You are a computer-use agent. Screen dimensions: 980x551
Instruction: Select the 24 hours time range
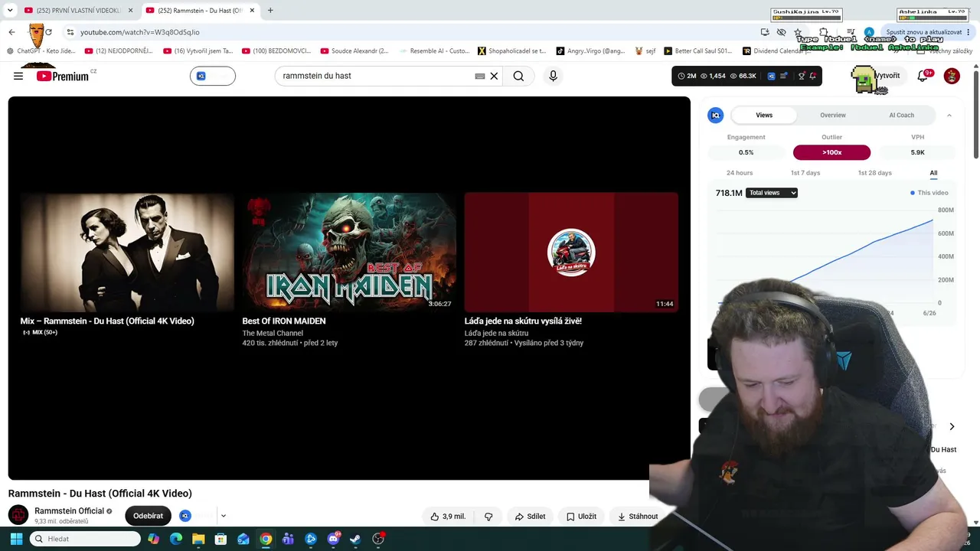click(x=740, y=173)
